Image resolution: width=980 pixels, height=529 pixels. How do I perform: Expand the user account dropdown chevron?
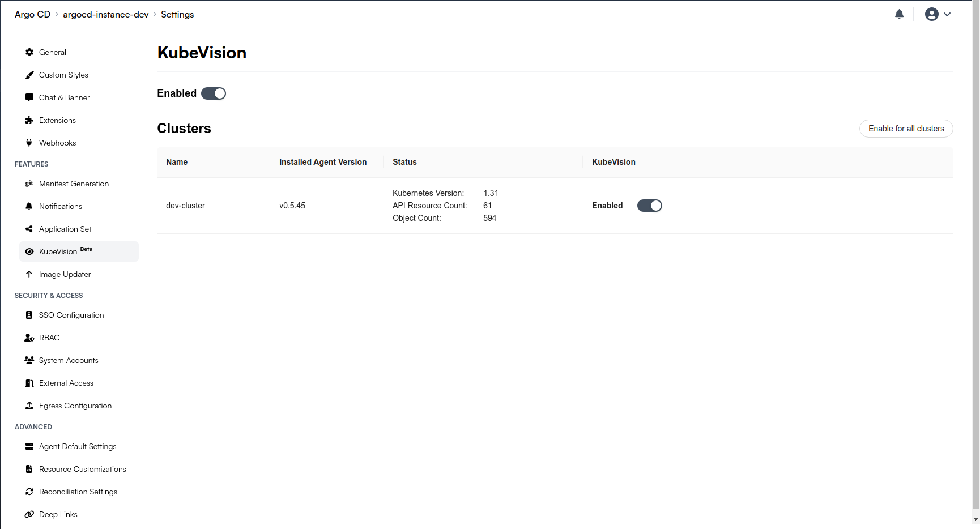click(947, 14)
